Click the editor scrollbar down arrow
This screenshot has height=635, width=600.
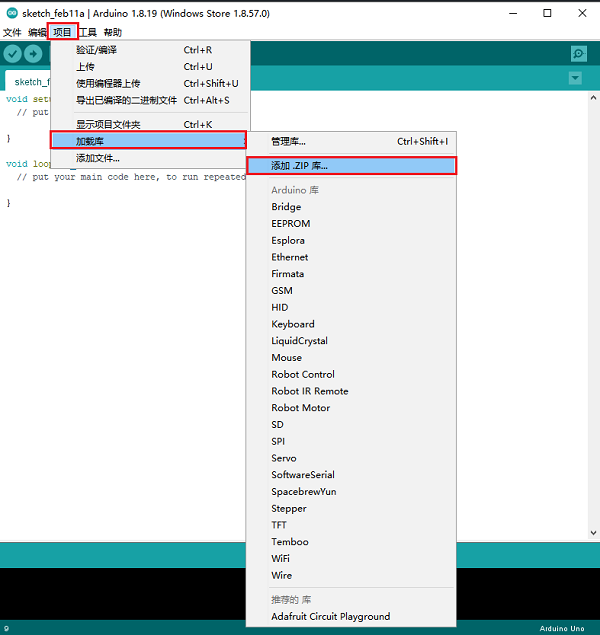point(593,533)
